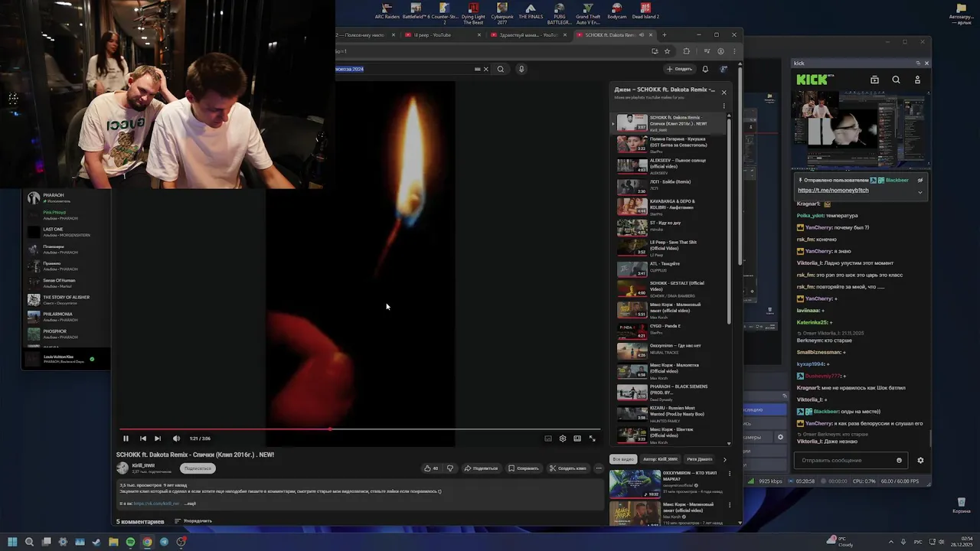Open Spotify from the taskbar
Image resolution: width=980 pixels, height=551 pixels.
[130, 542]
